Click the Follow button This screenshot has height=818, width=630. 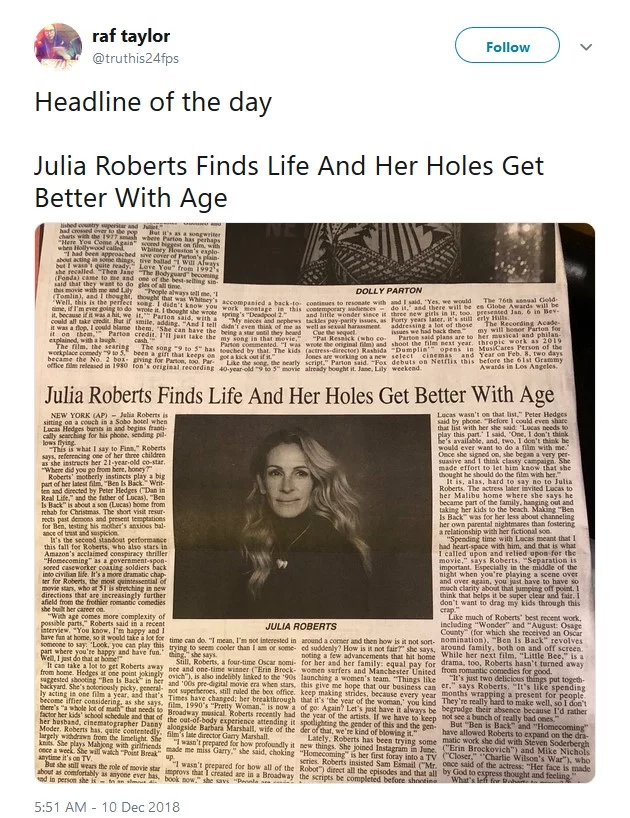pos(507,47)
